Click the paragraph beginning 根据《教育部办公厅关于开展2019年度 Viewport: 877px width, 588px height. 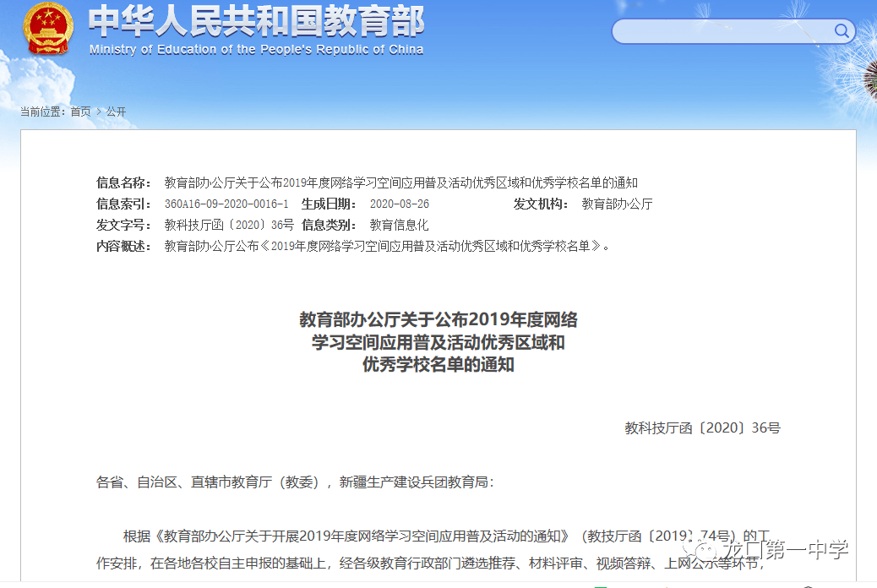(x=434, y=549)
